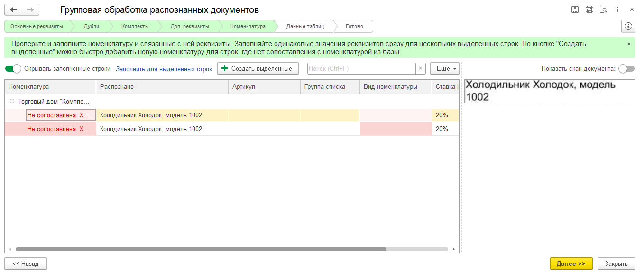Click the forward navigation arrow
Image resolution: width=644 pixels, height=273 pixels.
click(x=30, y=9)
